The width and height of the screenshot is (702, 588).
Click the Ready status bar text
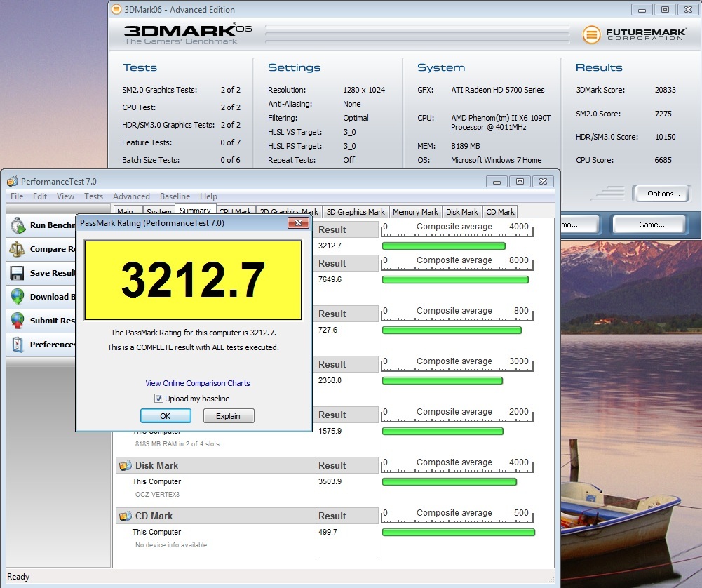[18, 576]
